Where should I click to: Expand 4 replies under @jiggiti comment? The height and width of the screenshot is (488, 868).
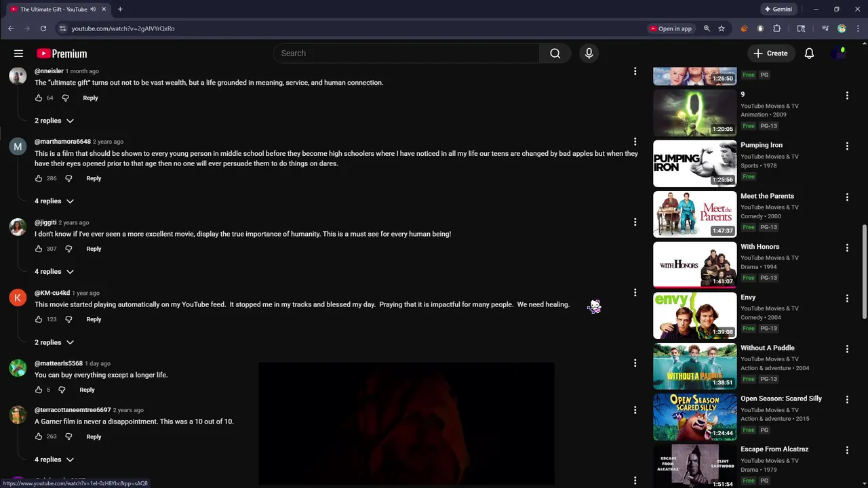tap(54, 272)
